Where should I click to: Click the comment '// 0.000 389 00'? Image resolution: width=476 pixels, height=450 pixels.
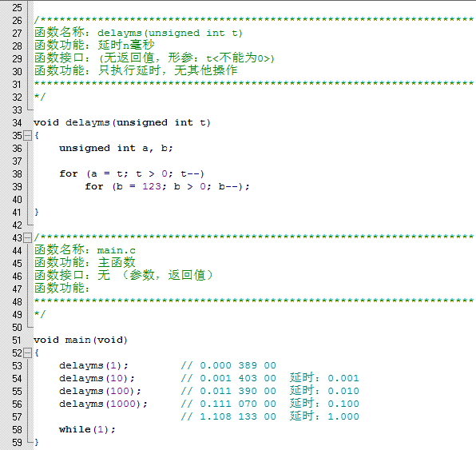tap(228, 365)
